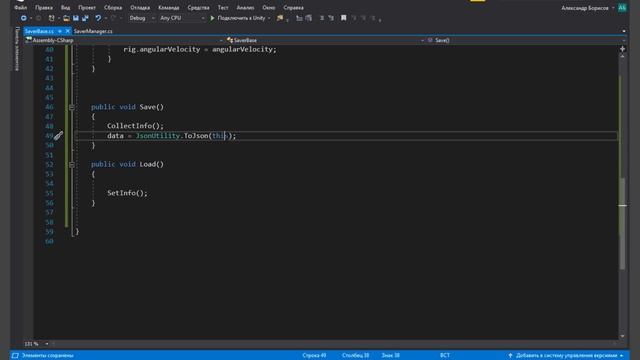Click the vertical scrollbar thumb

coord(622,224)
